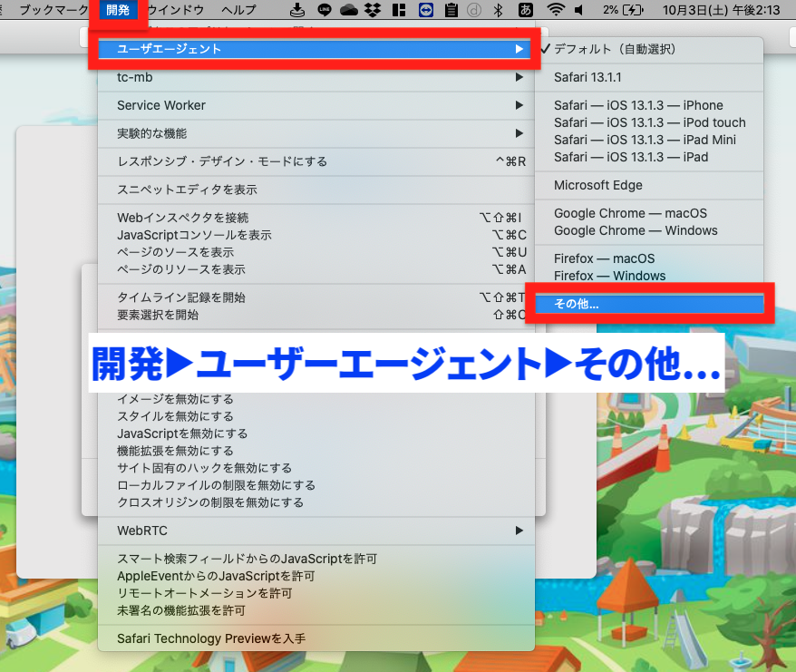Expand the tc-mb submenu
The height and width of the screenshot is (672, 796).
pos(315,77)
